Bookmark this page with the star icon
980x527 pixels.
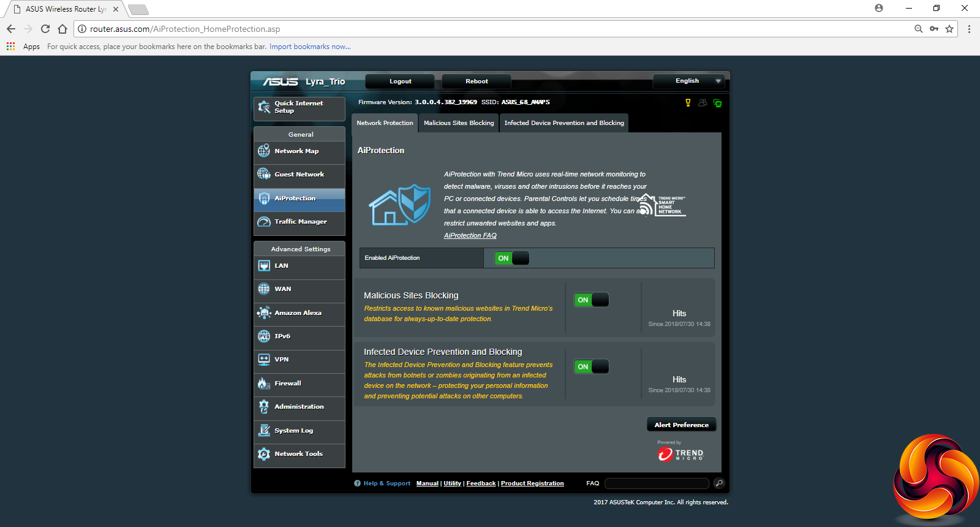click(x=949, y=29)
